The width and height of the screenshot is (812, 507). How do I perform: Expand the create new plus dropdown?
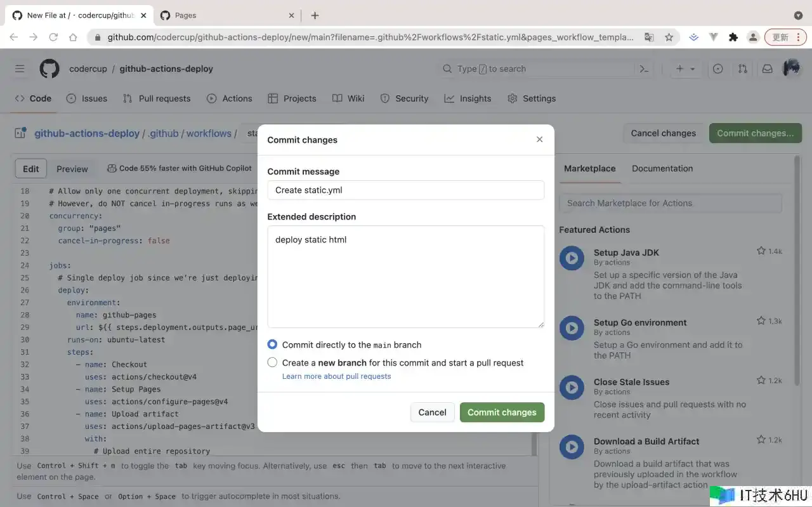pos(685,69)
